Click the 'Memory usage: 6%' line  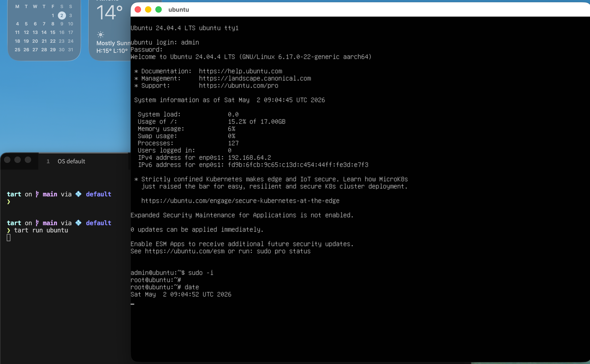pos(186,129)
